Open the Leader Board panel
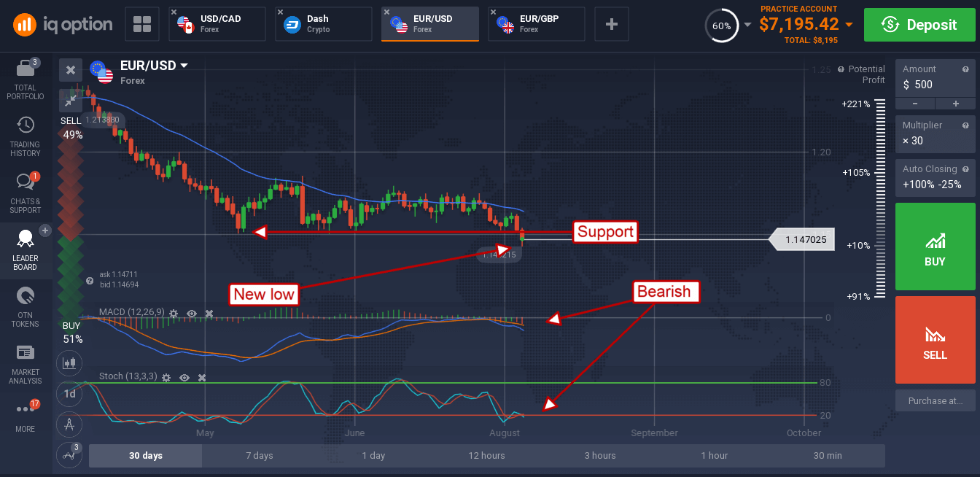The width and height of the screenshot is (980, 477). [25, 250]
